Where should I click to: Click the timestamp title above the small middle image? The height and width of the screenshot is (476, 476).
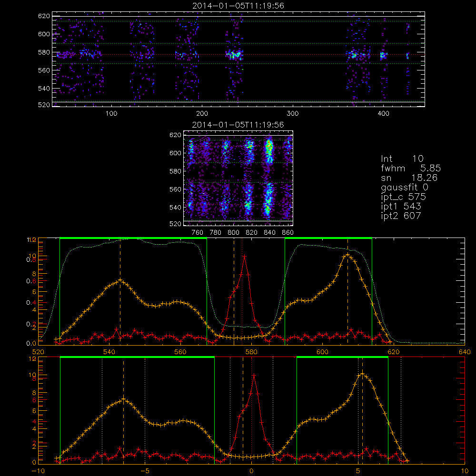click(x=238, y=125)
